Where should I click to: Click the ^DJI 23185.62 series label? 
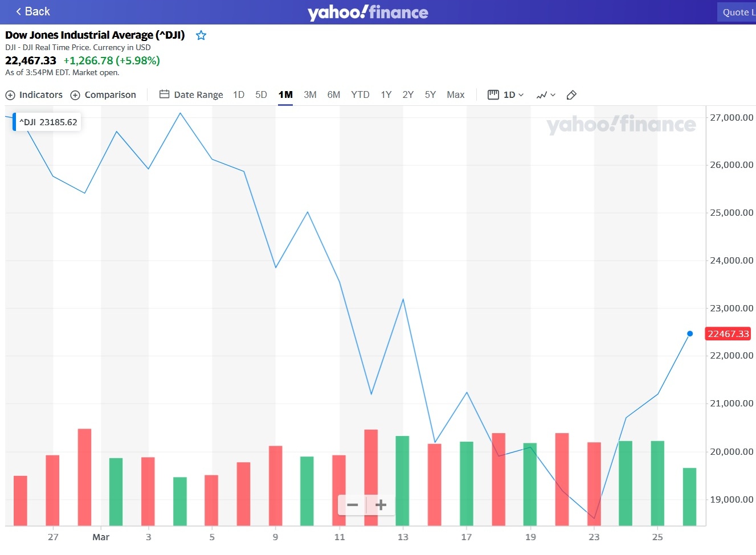[48, 122]
